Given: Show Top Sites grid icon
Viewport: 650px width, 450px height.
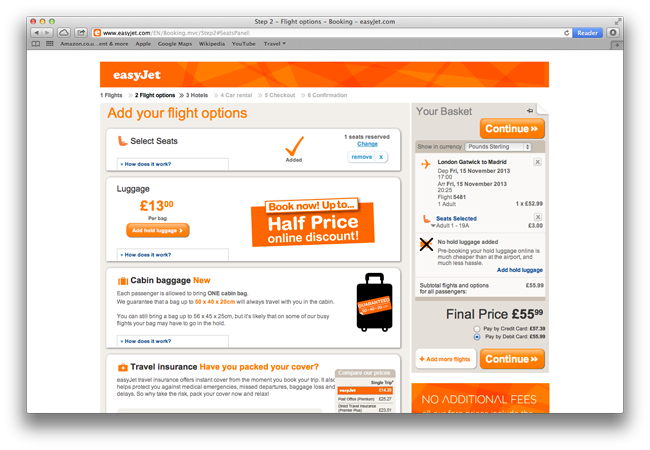Looking at the screenshot, I should click(50, 44).
